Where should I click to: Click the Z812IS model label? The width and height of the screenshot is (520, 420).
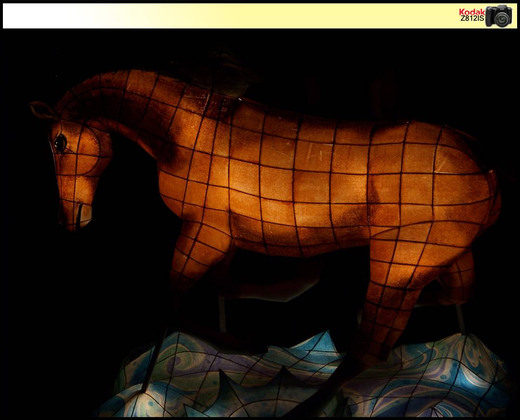pos(472,19)
